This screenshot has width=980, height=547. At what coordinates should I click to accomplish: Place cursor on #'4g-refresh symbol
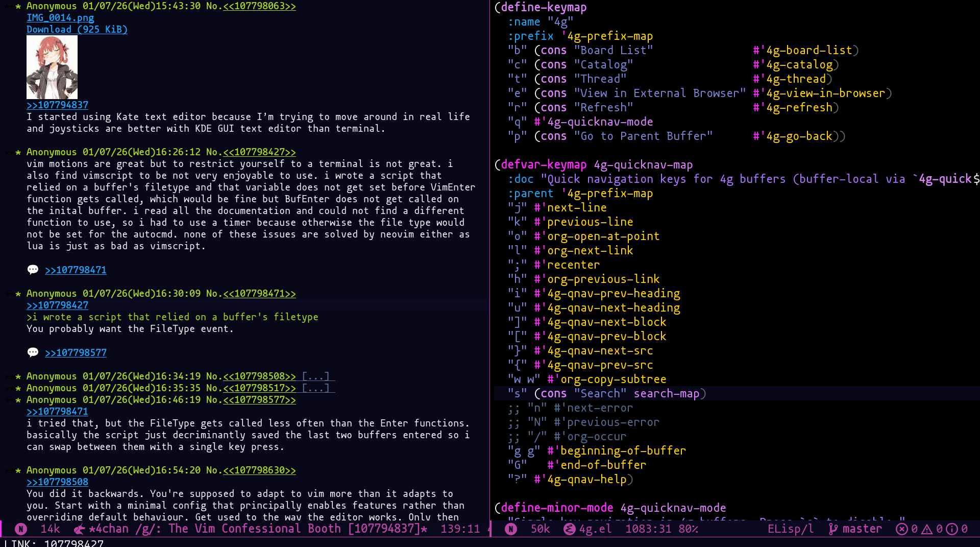tap(793, 108)
